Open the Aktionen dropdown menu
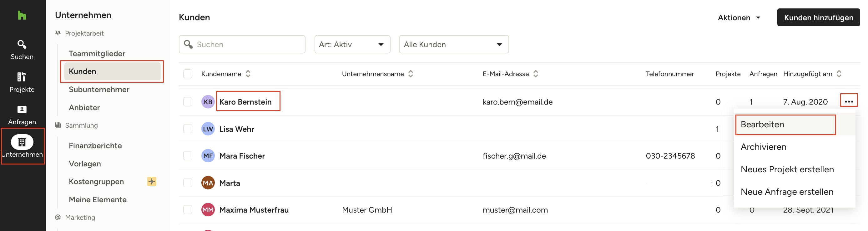Screen dimensions: 868x231 tap(739, 17)
